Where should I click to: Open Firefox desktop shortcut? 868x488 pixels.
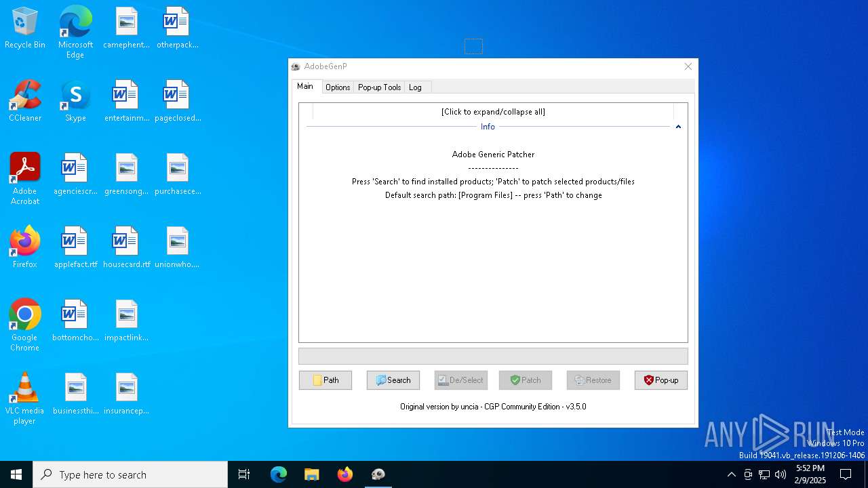click(25, 247)
